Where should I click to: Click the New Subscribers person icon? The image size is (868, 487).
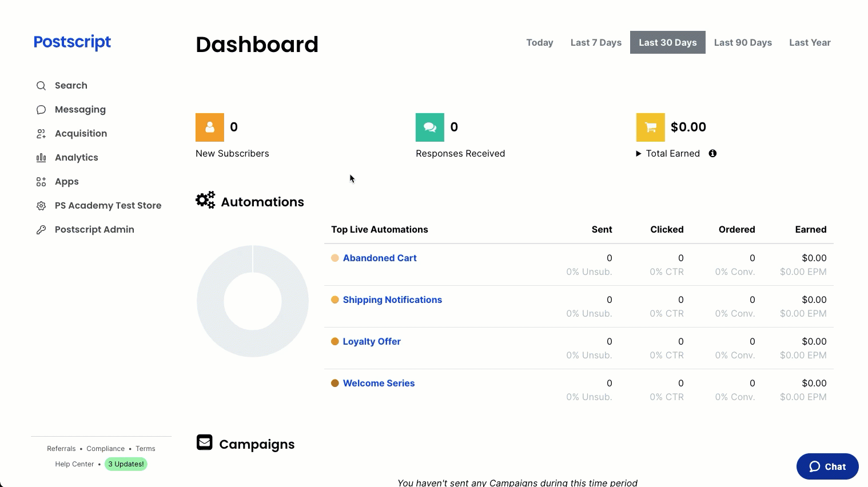coord(209,127)
